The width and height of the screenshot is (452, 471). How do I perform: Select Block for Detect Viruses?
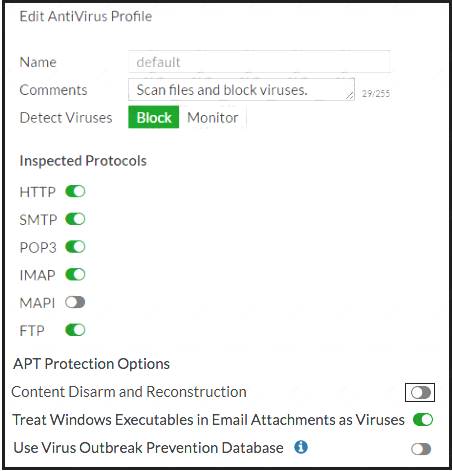pos(154,117)
